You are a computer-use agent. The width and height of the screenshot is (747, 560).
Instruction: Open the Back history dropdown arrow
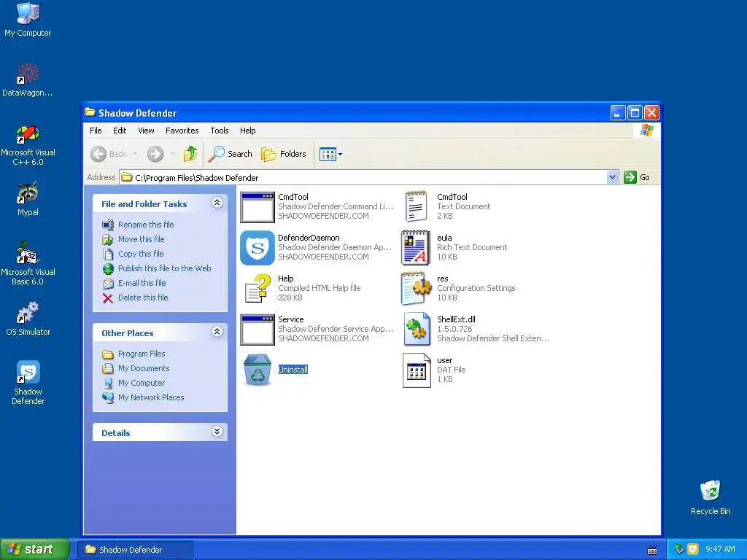[135, 153]
